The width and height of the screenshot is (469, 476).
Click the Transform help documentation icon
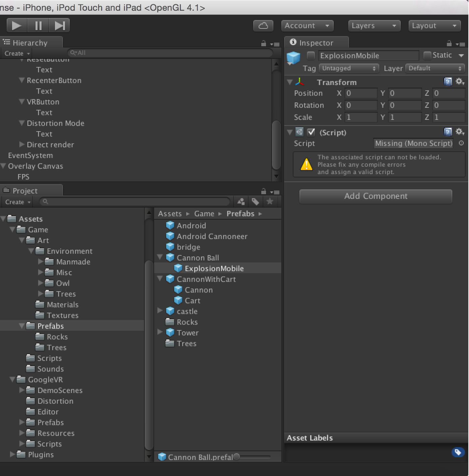448,81
